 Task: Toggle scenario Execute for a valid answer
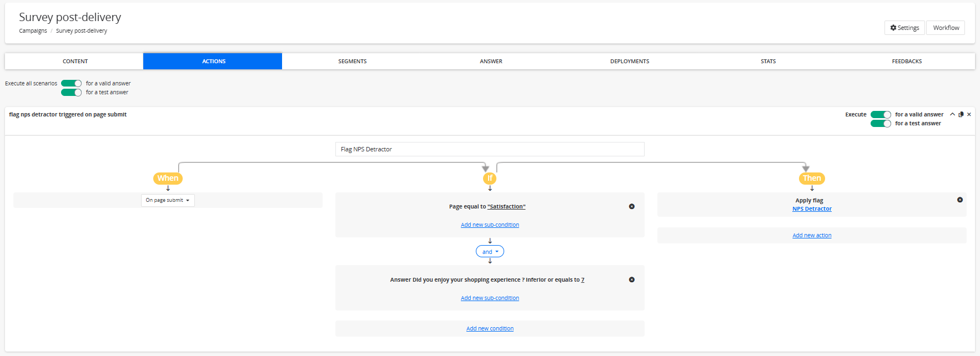pyautogui.click(x=881, y=114)
